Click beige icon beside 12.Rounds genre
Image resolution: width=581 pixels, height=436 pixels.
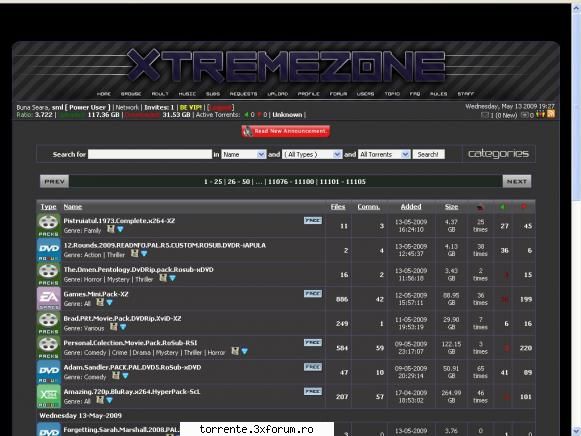pos(135,254)
